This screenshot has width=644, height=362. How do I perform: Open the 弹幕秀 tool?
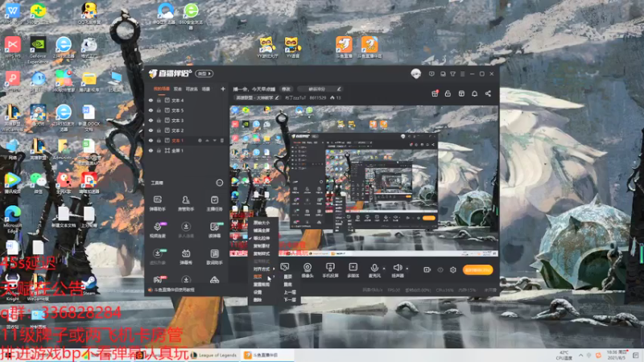pyautogui.click(x=186, y=257)
